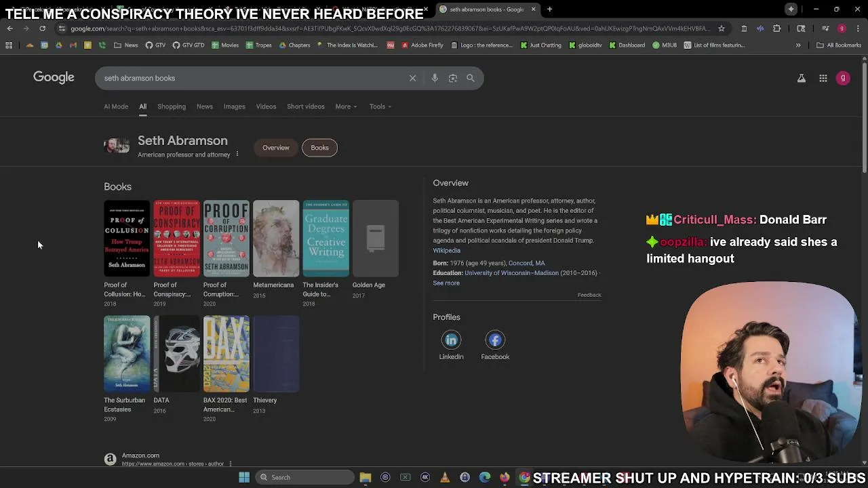868x488 pixels.
Task: Open the Thievery book cover
Action: point(276,354)
